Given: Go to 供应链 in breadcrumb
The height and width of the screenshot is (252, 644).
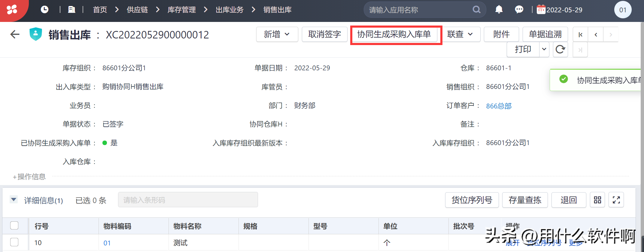Looking at the screenshot, I should (137, 10).
